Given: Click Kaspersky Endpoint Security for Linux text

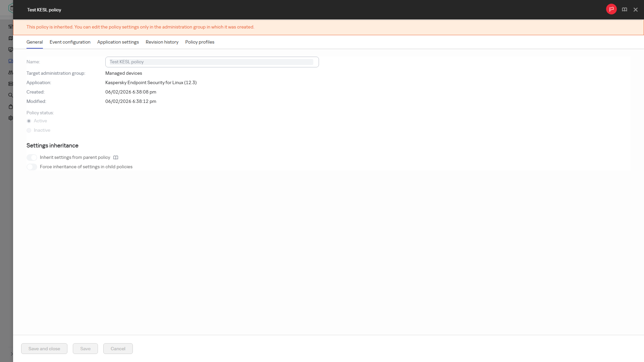Looking at the screenshot, I should [x=151, y=82].
